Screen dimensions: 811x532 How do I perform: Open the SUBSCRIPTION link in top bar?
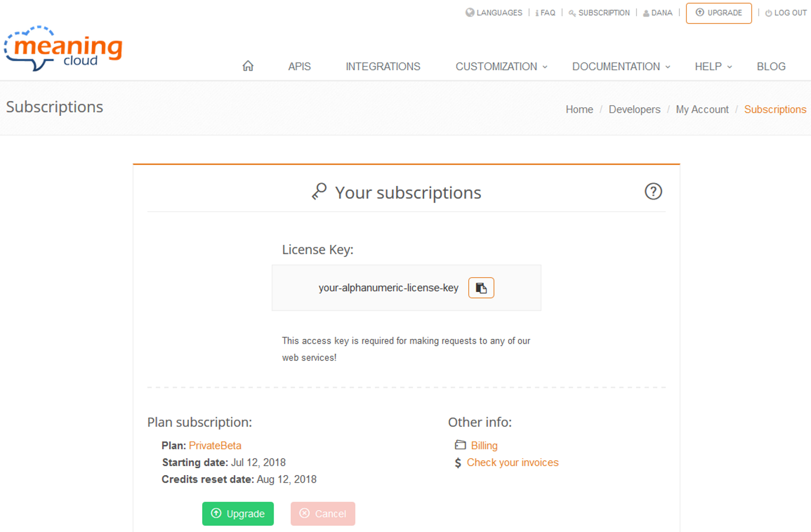604,13
